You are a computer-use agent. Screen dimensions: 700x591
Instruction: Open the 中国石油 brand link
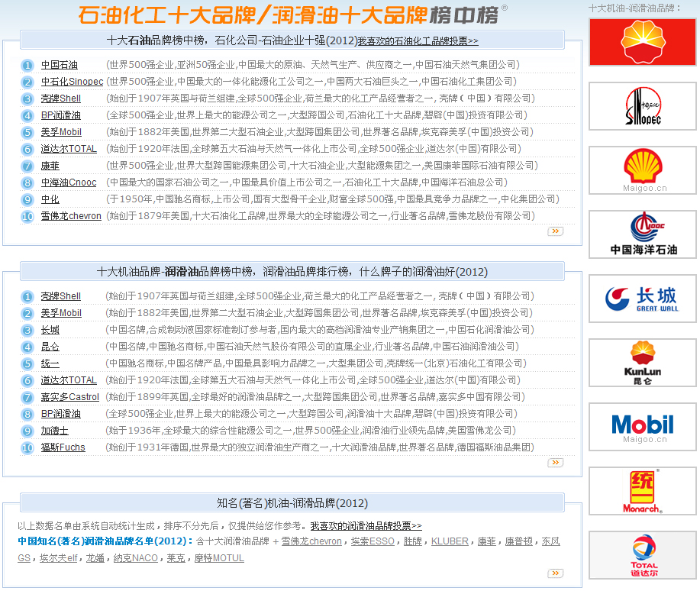pos(60,65)
